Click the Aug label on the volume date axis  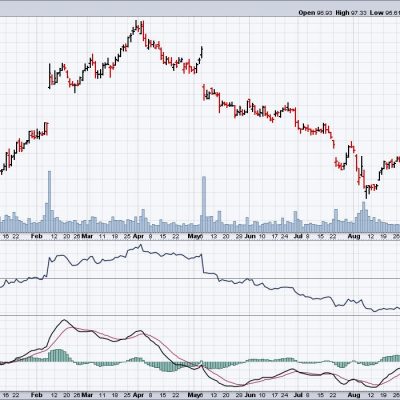point(354,236)
